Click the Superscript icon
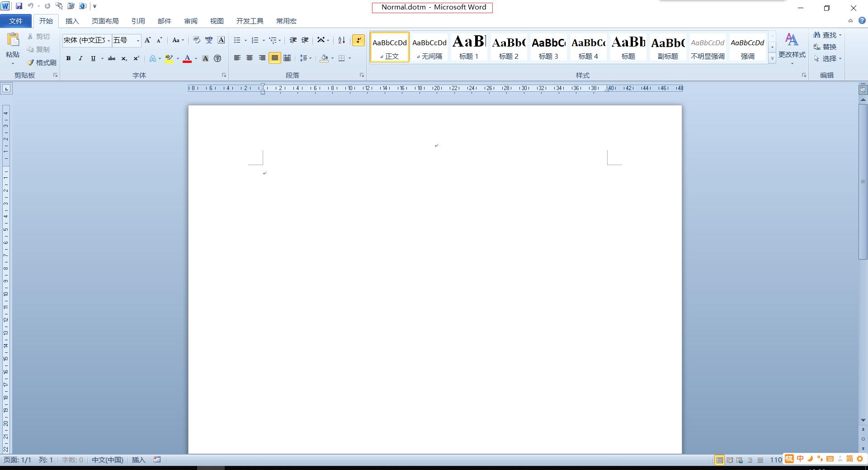 point(136,58)
